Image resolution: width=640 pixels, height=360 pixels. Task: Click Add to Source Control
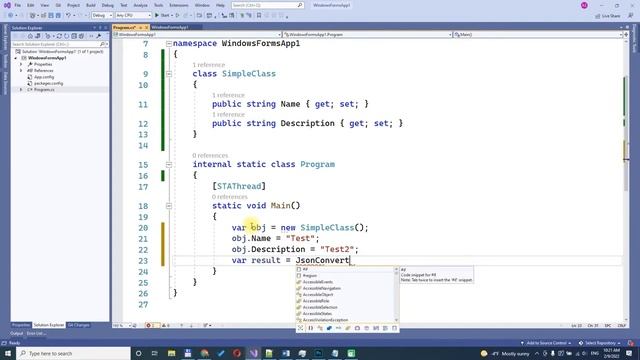[546, 343]
